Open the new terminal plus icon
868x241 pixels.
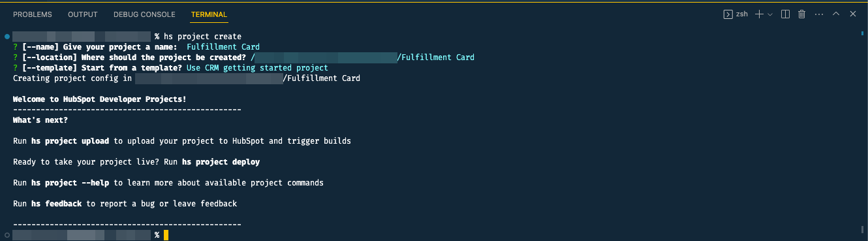pos(759,14)
